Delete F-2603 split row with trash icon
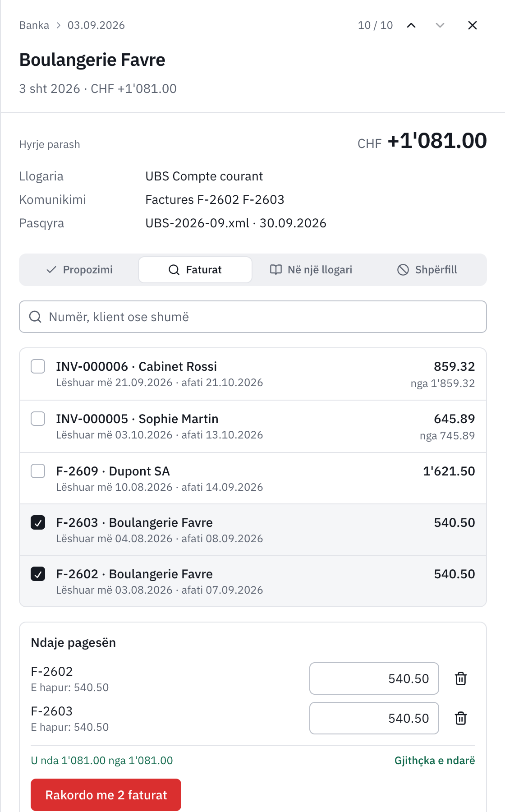The height and width of the screenshot is (812, 505). click(x=461, y=718)
